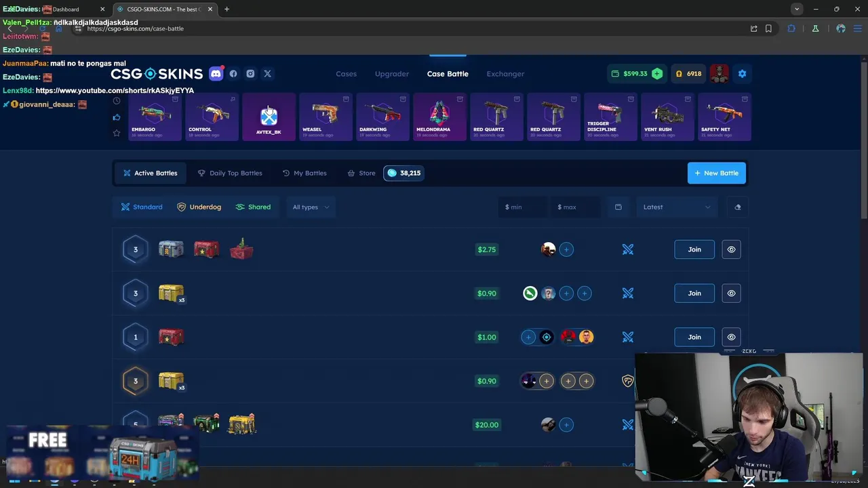Open the SAFETY NET drop card

pyautogui.click(x=725, y=117)
